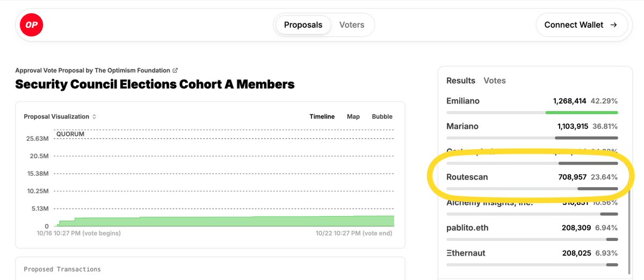The image size is (644, 280).
Task: Open the Results tab in the side panel
Action: 460,81
